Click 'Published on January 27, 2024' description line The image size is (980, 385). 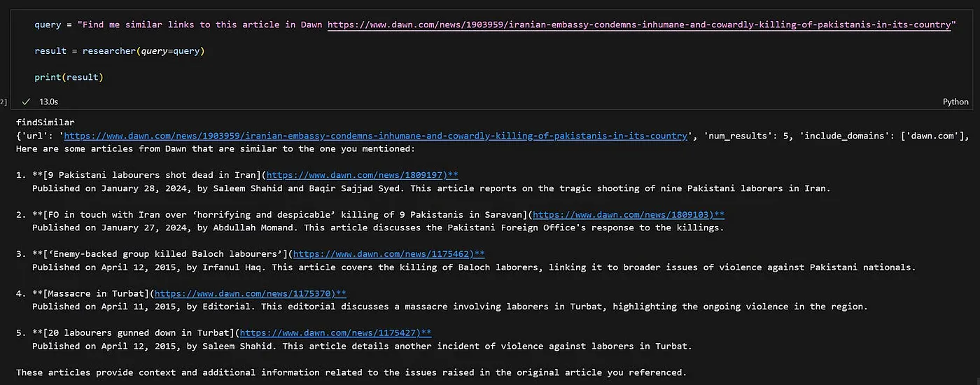378,227
